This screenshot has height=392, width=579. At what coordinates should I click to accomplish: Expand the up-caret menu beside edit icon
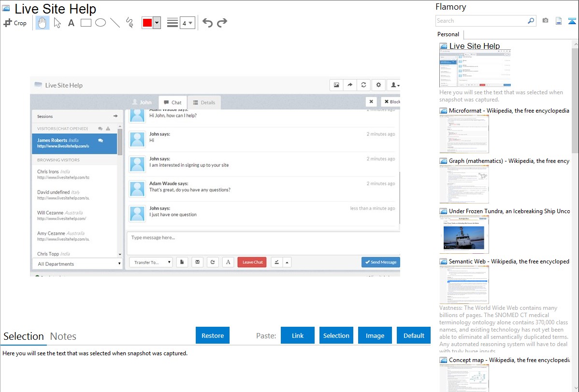tap(287, 262)
